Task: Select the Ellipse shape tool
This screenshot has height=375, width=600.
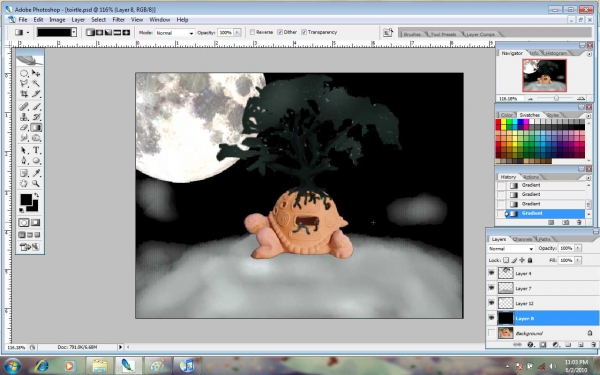Action: pos(36,160)
